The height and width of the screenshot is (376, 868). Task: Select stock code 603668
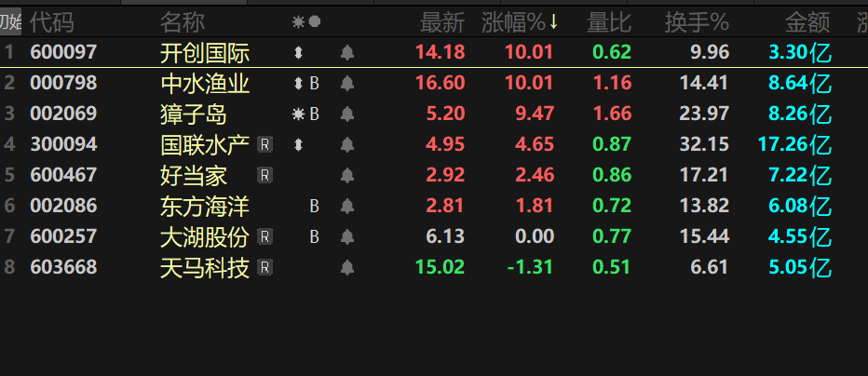(x=63, y=267)
